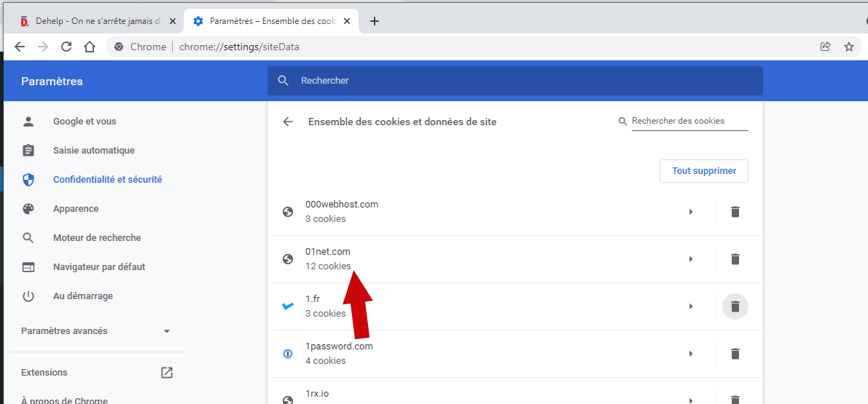Click the 1rx.io row text
This screenshot has height=404, width=868.
point(317,394)
